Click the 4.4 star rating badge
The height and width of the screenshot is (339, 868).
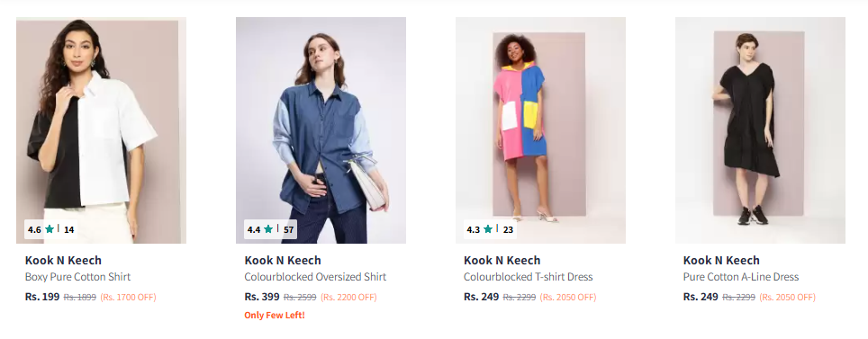270,229
